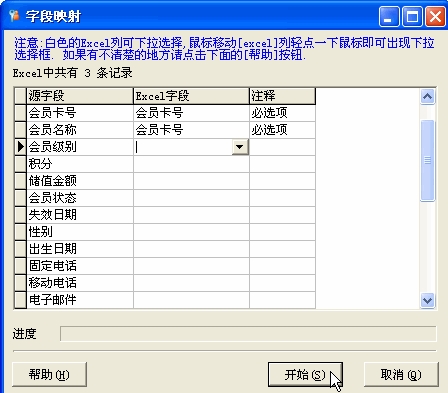Click Excel field cell of 失效日期 row

pos(191,215)
